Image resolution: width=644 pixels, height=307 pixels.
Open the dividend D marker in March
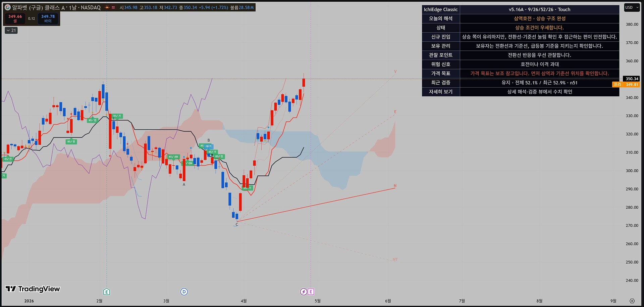[x=184, y=292]
